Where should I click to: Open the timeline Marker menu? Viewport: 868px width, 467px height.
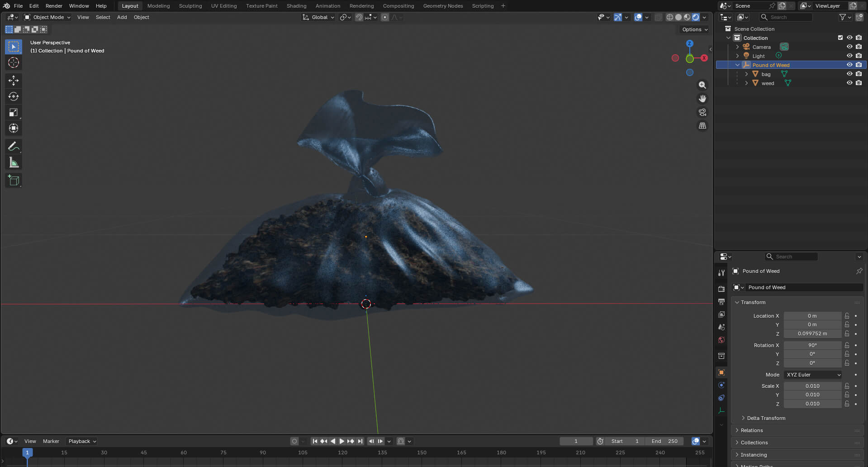coord(51,441)
